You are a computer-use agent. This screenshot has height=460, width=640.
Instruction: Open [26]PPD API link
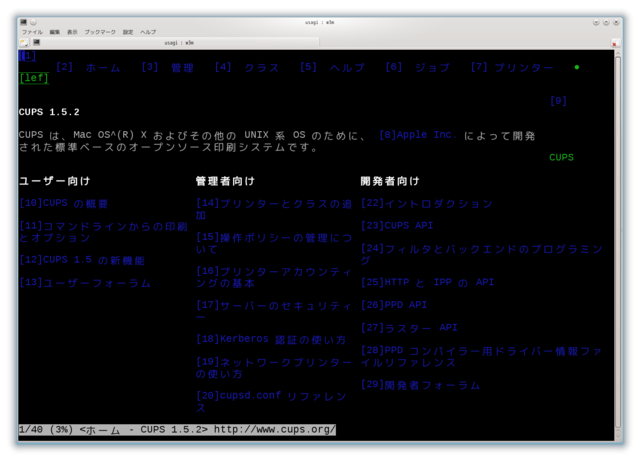(x=394, y=305)
